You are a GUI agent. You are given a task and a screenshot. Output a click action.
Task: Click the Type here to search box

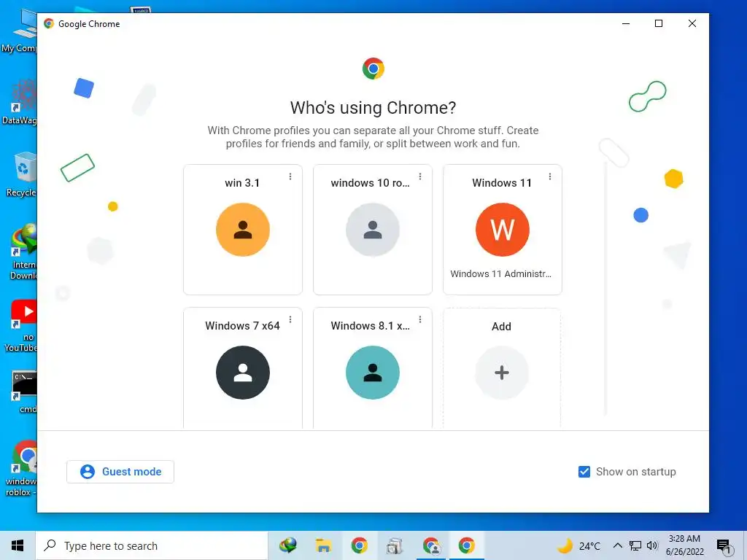[152, 545]
